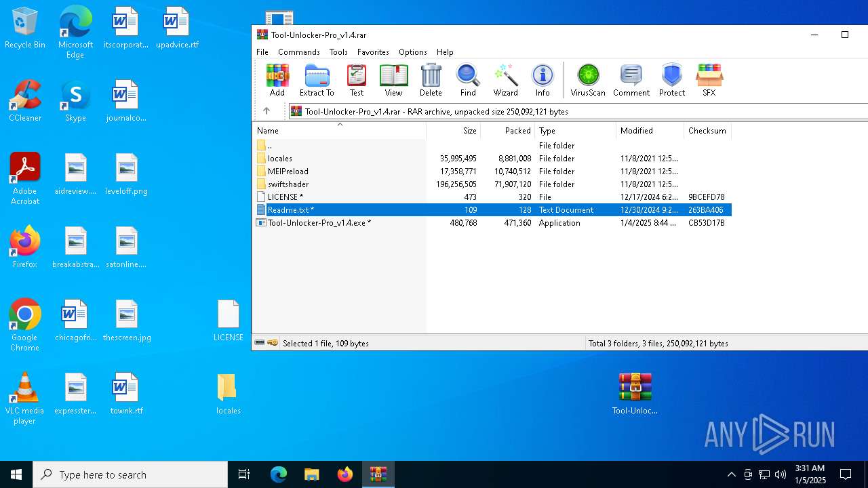
Task: Open Task View from the taskbar
Action: tap(244, 474)
